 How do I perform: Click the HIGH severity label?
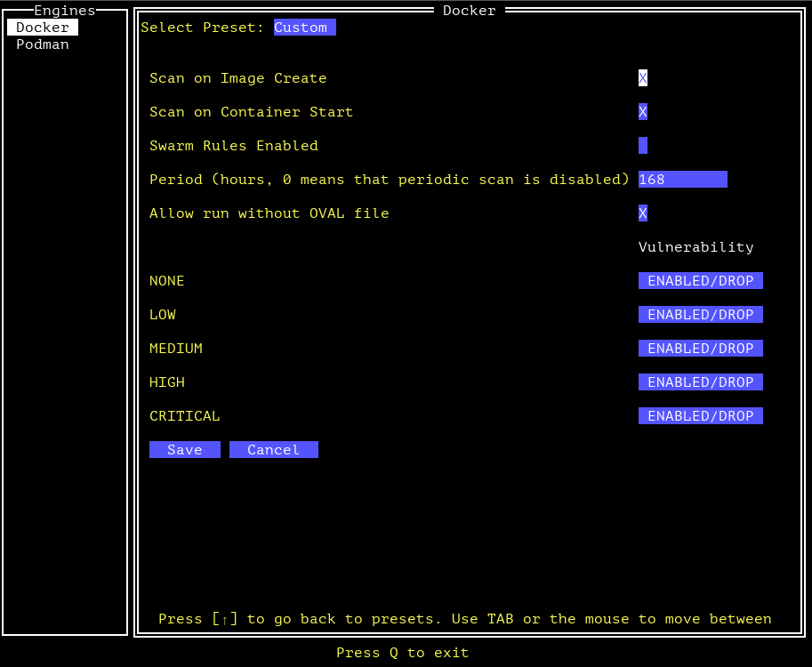pos(166,382)
